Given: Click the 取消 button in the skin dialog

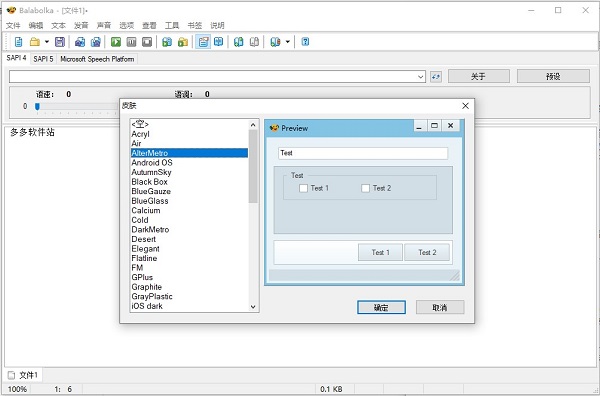Looking at the screenshot, I should click(440, 307).
